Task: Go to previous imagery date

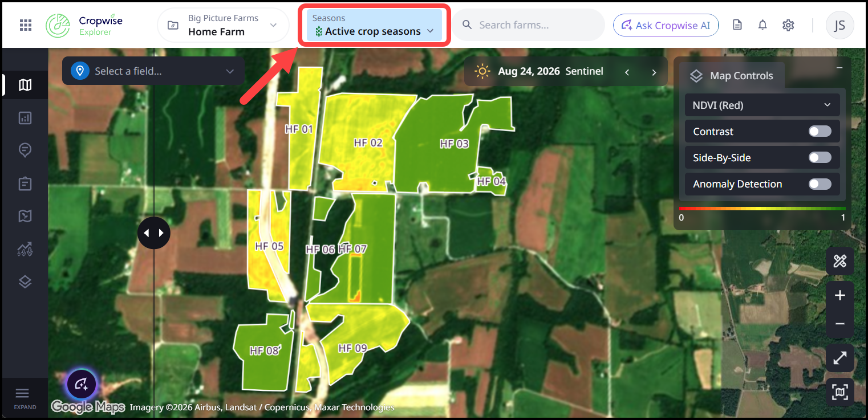Action: pos(627,72)
